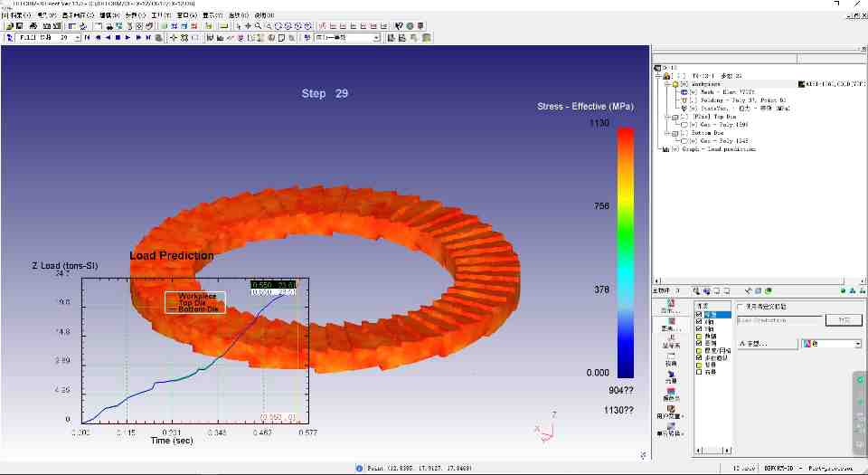Click the button right of Load Prediction field
The width and height of the screenshot is (868, 475).
[x=844, y=320]
